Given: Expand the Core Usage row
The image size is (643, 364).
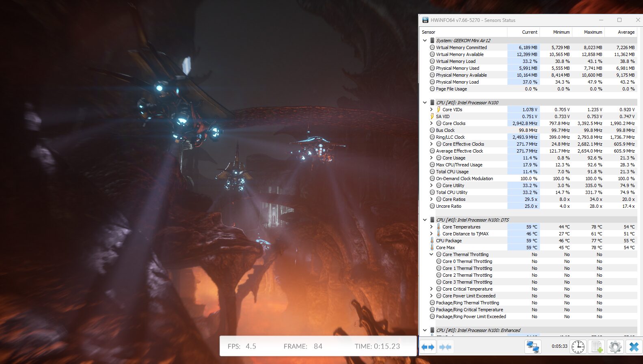Looking at the screenshot, I should click(431, 158).
